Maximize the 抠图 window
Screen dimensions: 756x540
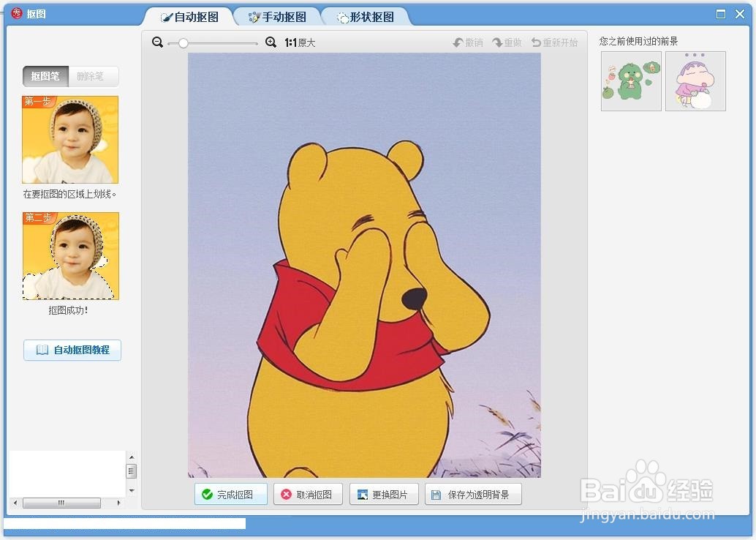pos(721,14)
